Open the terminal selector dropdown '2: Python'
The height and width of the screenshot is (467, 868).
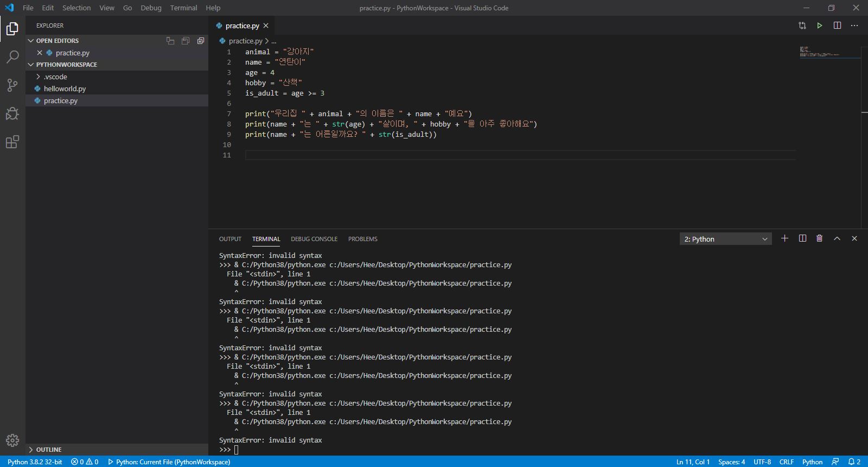click(726, 239)
